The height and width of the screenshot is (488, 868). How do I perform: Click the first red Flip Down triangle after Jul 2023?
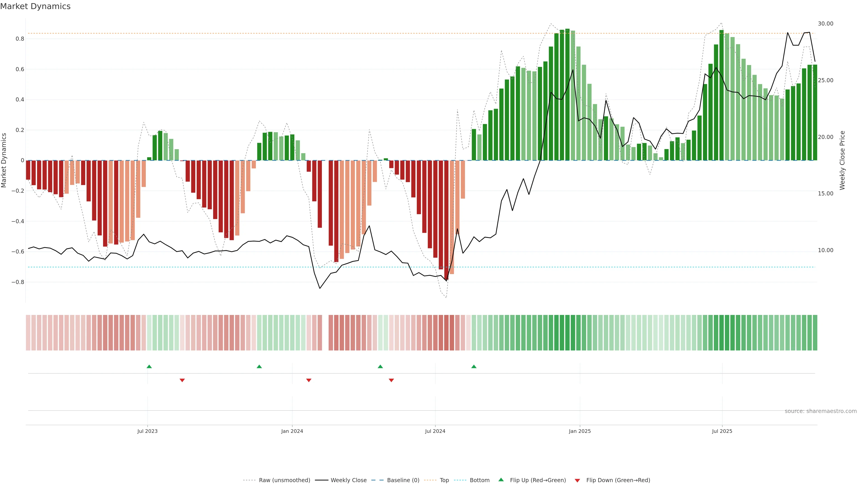[x=182, y=380]
